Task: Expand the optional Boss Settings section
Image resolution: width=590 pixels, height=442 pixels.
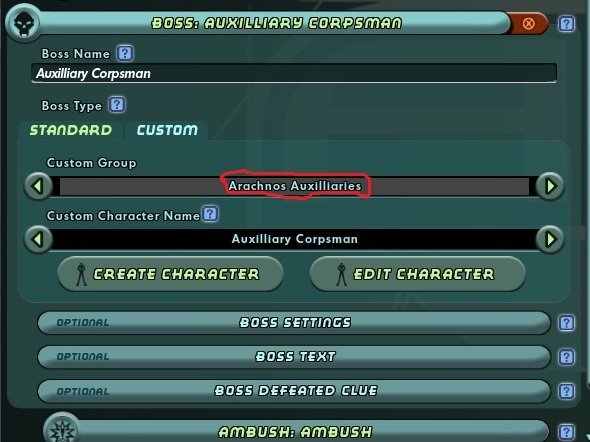Action: pos(294,323)
